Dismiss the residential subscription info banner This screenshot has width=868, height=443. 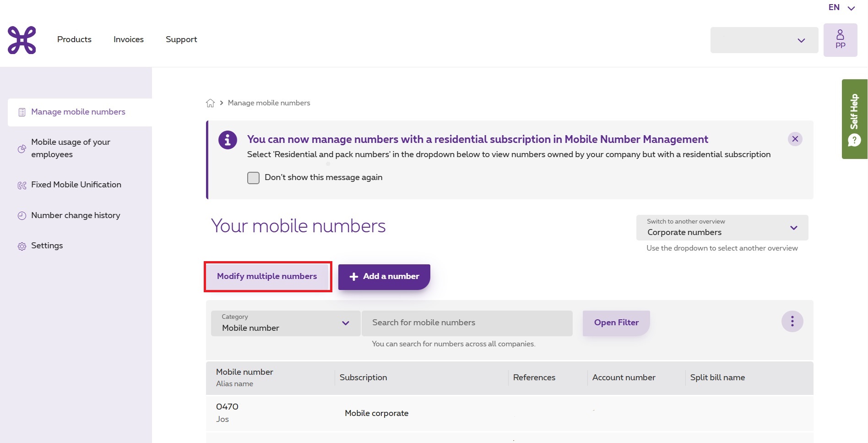[795, 139]
